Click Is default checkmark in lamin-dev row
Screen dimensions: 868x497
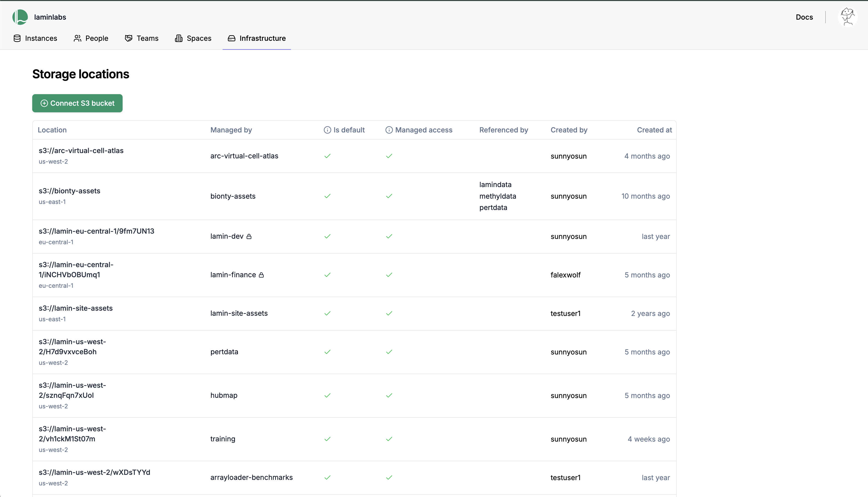click(x=328, y=236)
